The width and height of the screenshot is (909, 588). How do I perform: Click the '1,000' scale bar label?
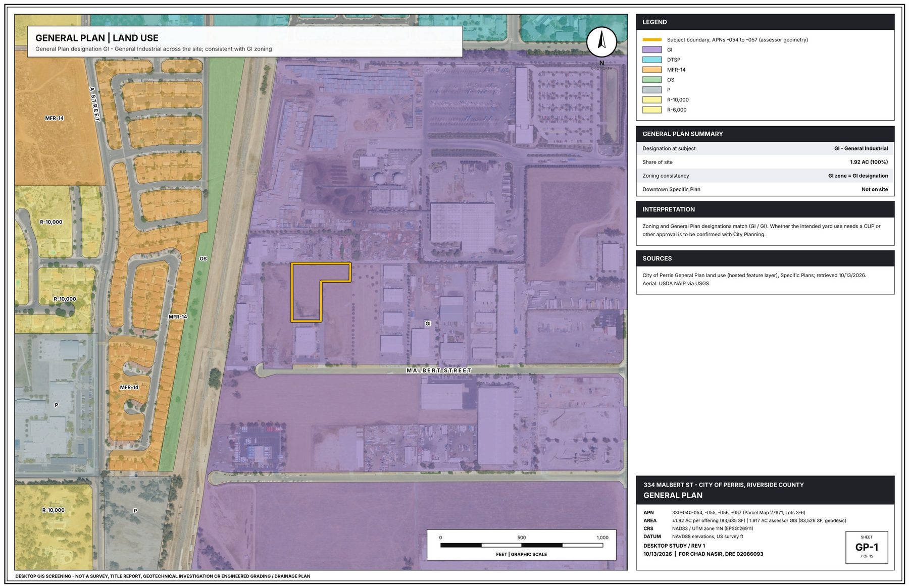click(602, 538)
